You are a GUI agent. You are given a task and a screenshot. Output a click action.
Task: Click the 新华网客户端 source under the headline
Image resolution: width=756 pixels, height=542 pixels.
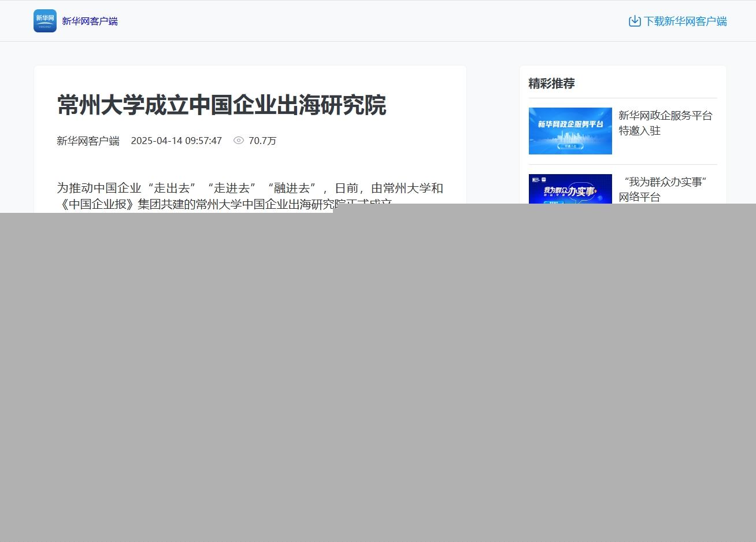point(88,141)
